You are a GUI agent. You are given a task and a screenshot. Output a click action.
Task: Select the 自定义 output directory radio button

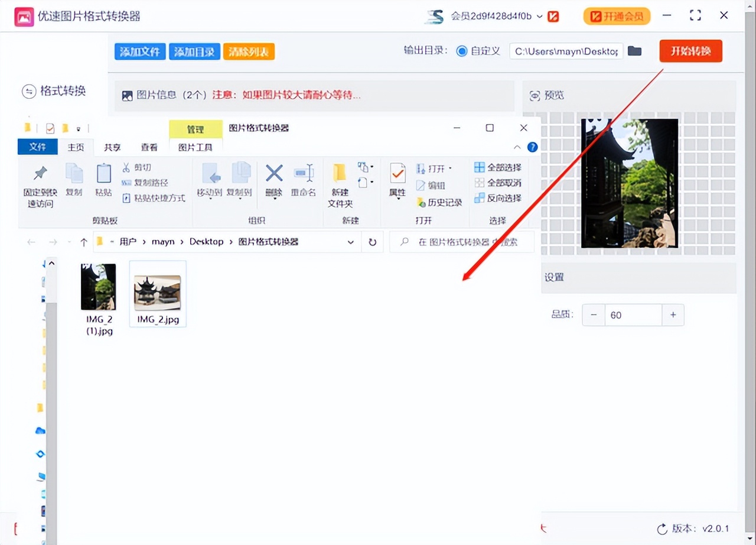[462, 51]
